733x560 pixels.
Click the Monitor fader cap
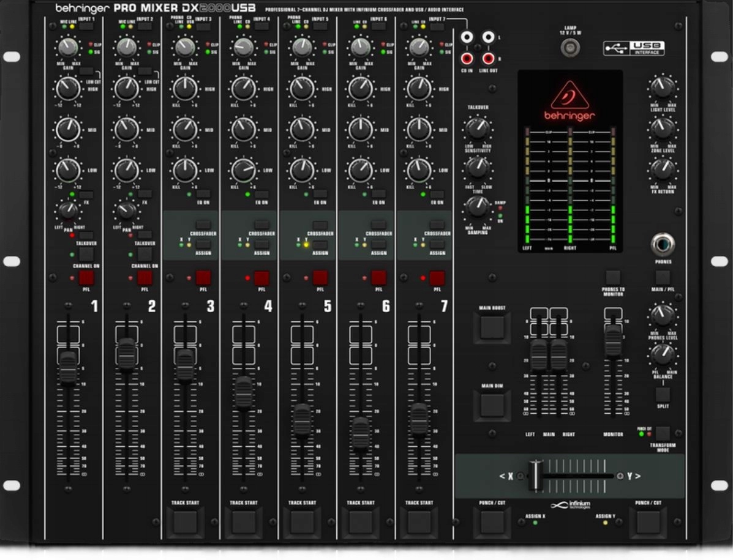(x=613, y=340)
